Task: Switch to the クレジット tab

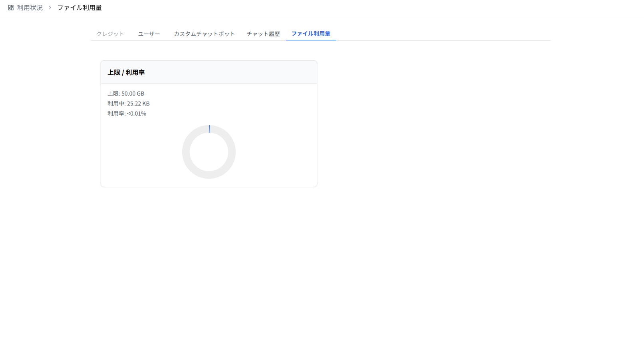Action: click(110, 34)
